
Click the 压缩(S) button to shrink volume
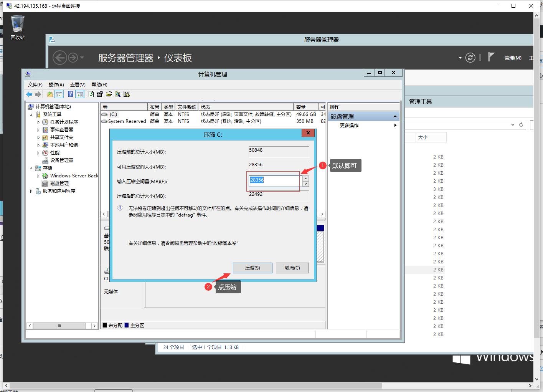pyautogui.click(x=252, y=268)
